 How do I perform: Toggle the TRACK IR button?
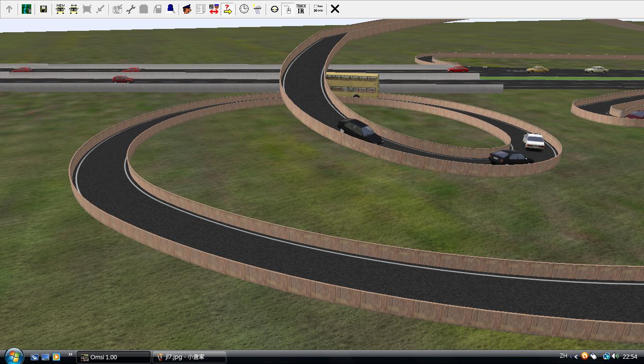pos(301,9)
